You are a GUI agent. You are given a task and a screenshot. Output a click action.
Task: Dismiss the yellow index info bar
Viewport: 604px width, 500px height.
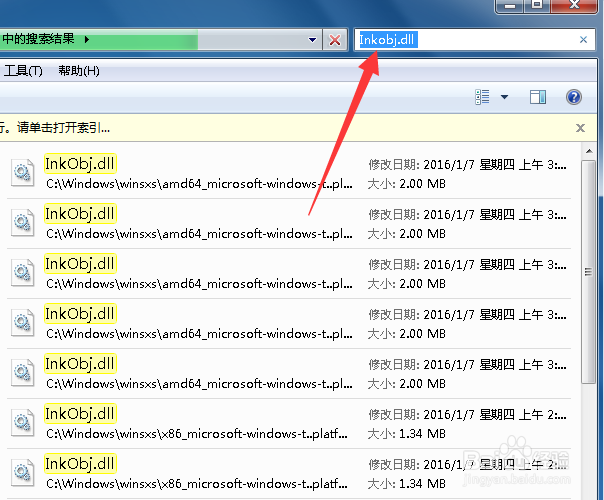580,128
